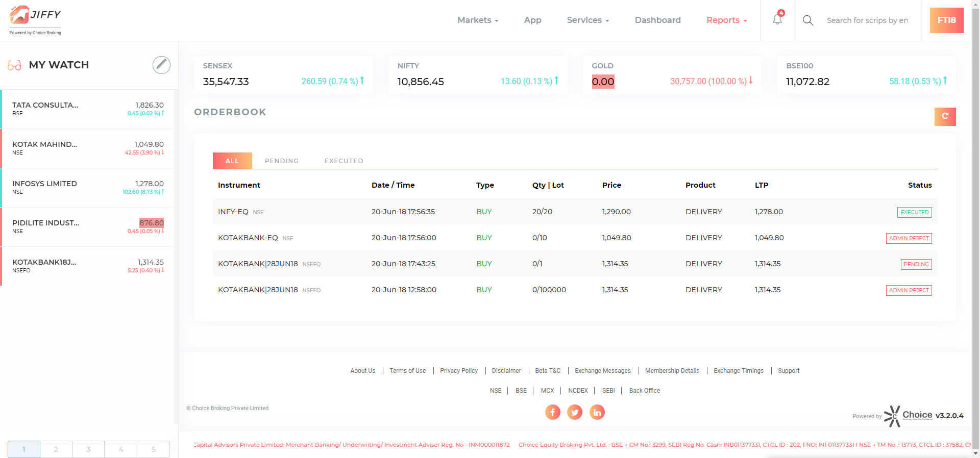Viewport: 980px width, 458px height.
Task: Open the Privacy Policy link
Action: [459, 371]
